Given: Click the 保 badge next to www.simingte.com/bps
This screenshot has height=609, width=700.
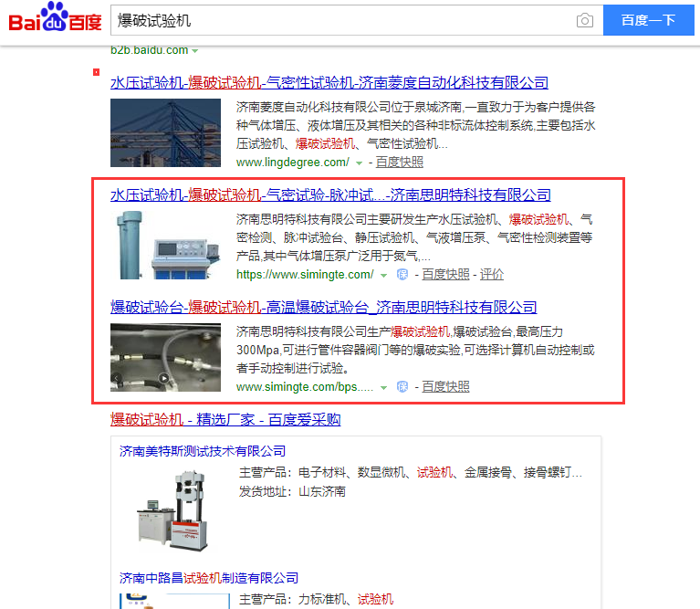Looking at the screenshot, I should (402, 386).
